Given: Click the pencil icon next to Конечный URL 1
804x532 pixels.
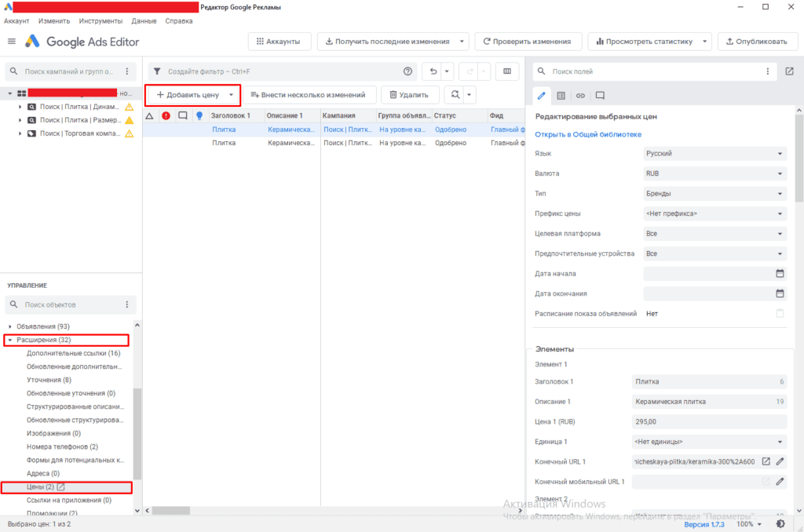Looking at the screenshot, I should [780, 461].
